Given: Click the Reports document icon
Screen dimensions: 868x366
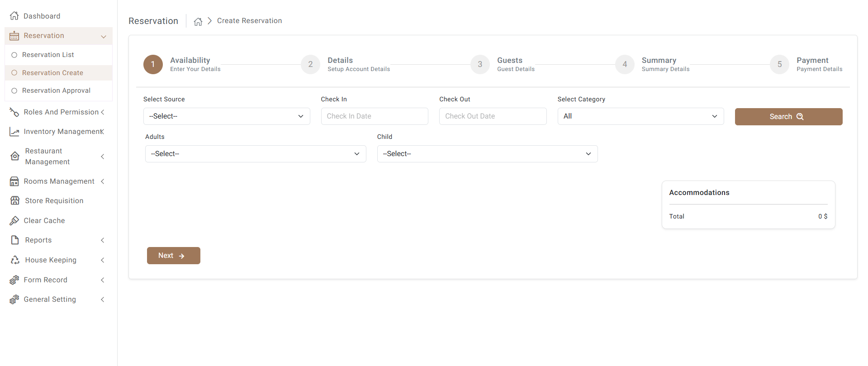Looking at the screenshot, I should pos(15,240).
